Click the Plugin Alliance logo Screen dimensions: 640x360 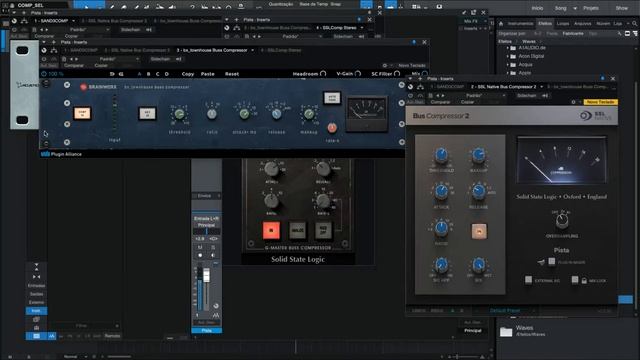(61, 154)
